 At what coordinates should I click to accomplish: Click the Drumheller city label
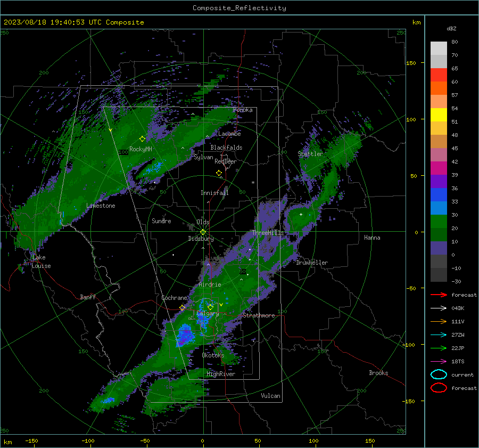312,263
